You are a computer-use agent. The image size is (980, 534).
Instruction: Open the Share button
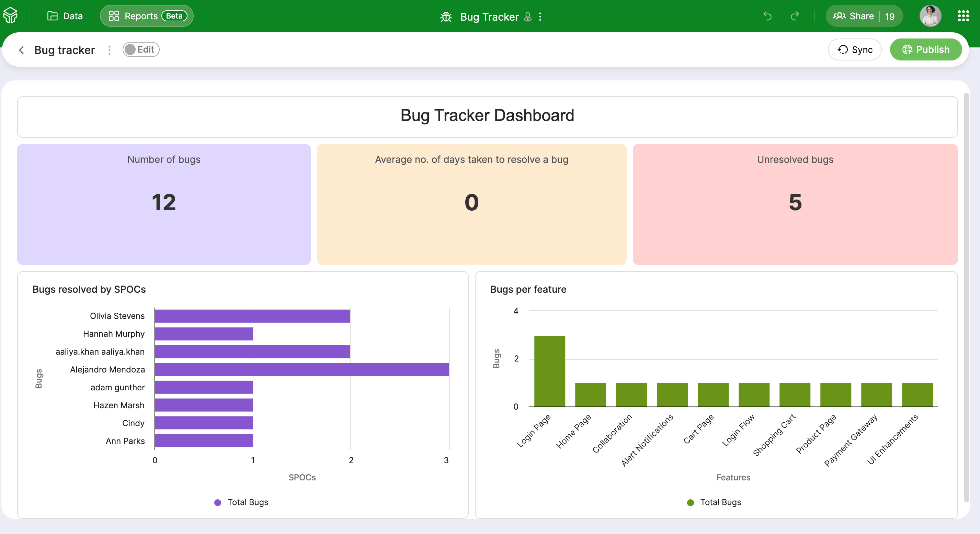(x=853, y=16)
